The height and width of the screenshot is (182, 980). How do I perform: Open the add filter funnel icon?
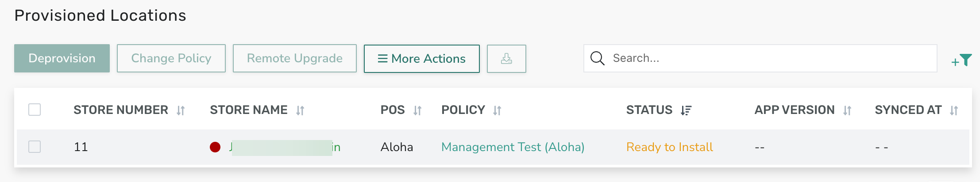962,60
